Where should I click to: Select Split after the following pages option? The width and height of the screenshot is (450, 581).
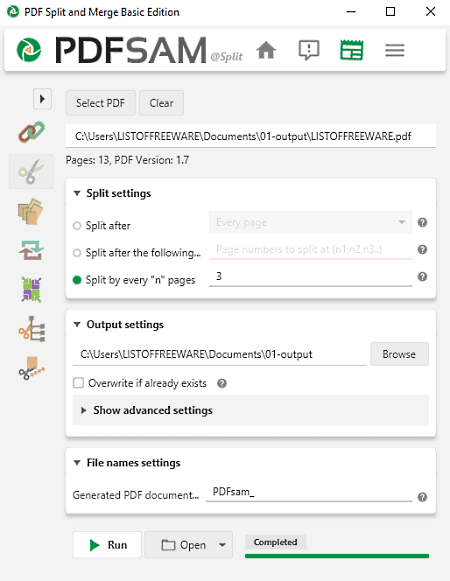(x=77, y=253)
